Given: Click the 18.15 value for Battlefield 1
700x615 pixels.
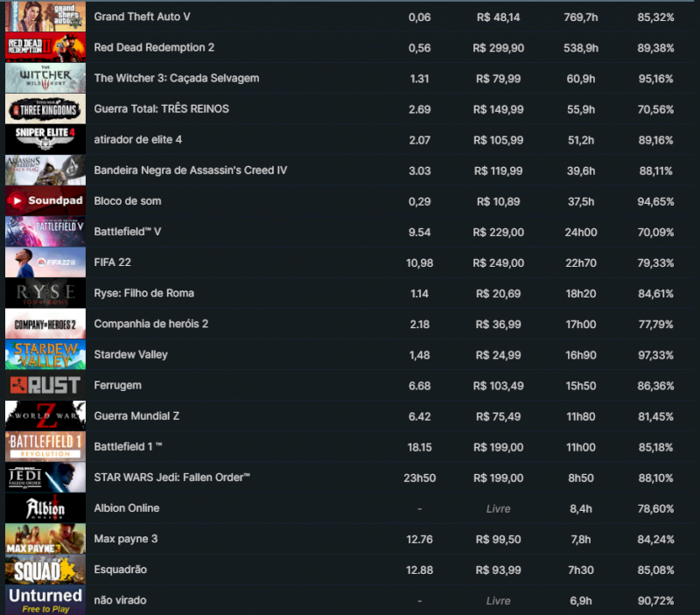Looking at the screenshot, I should click(420, 447).
